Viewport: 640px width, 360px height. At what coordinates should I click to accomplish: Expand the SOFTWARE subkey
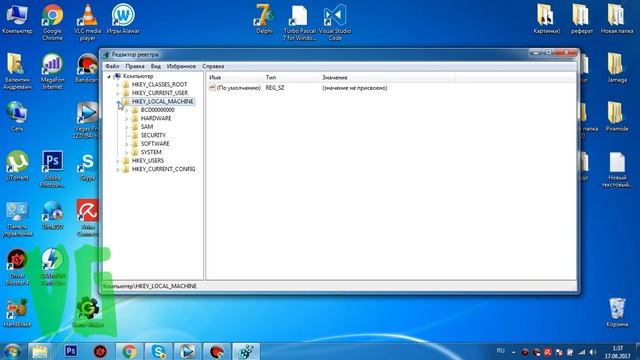point(127,144)
